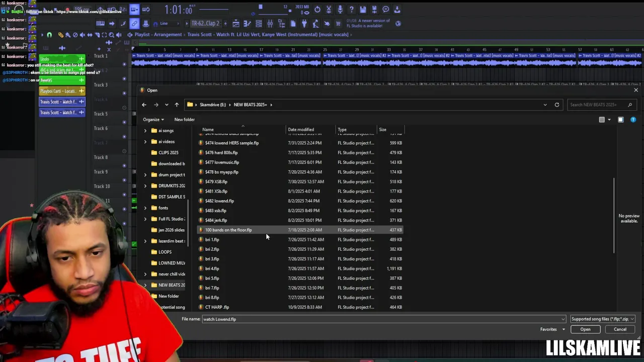The height and width of the screenshot is (362, 644).
Task: Go up one folder level in Open dialog
Action: [177, 105]
